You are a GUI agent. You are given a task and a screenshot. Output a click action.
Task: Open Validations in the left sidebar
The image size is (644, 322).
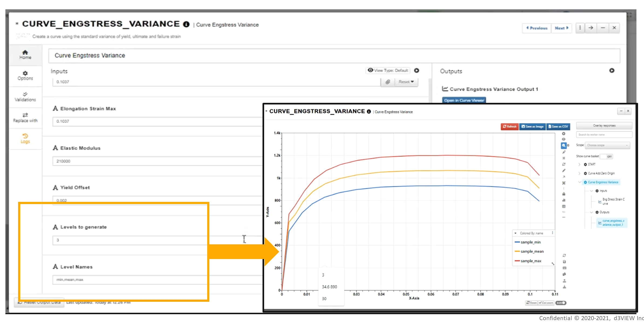click(25, 97)
